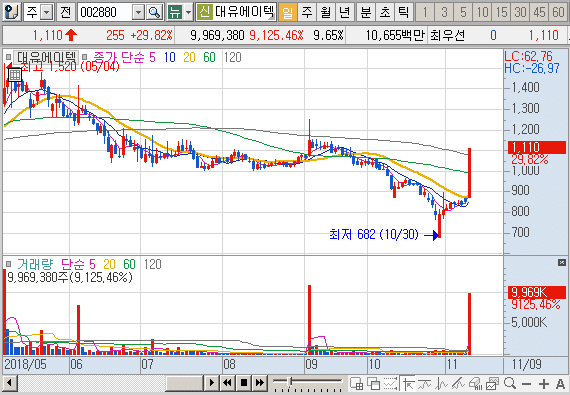Click the overlapping windows icon
This screenshot has width=570, height=395.
point(373,383)
